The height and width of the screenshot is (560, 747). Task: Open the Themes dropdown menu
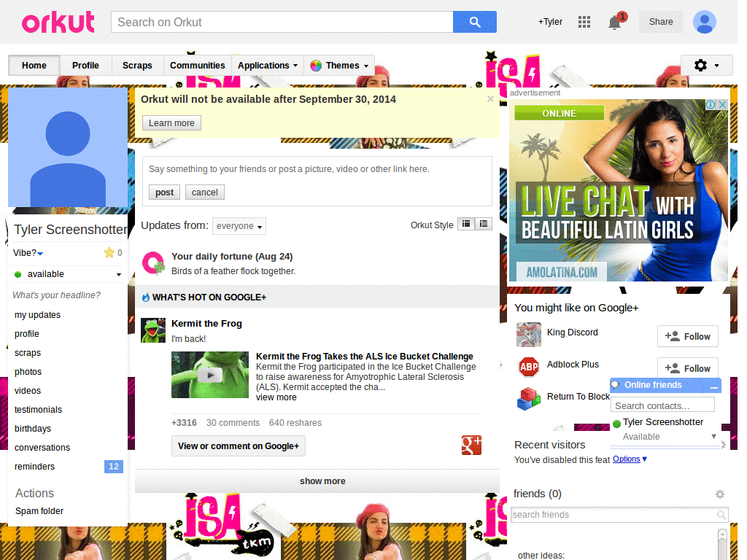[x=339, y=66]
